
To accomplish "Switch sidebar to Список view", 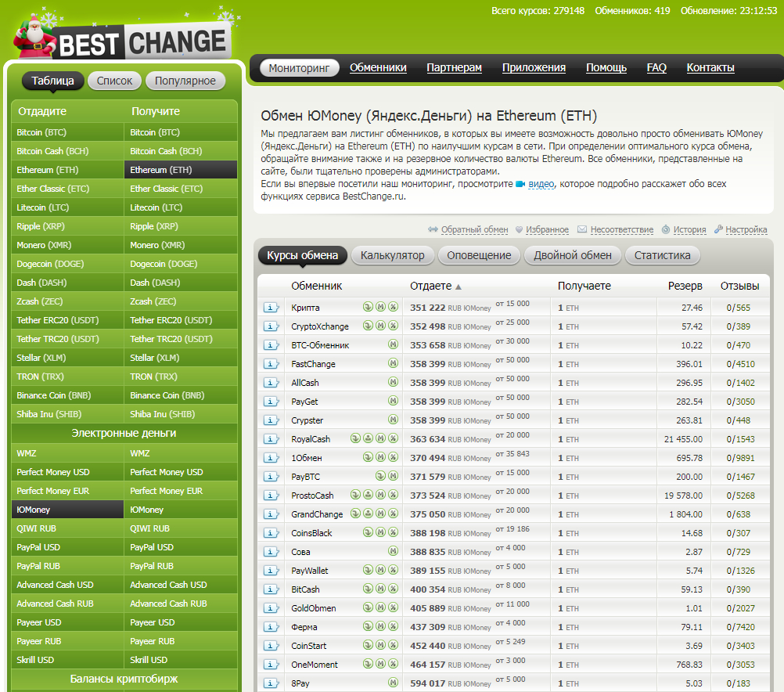I will (x=114, y=81).
